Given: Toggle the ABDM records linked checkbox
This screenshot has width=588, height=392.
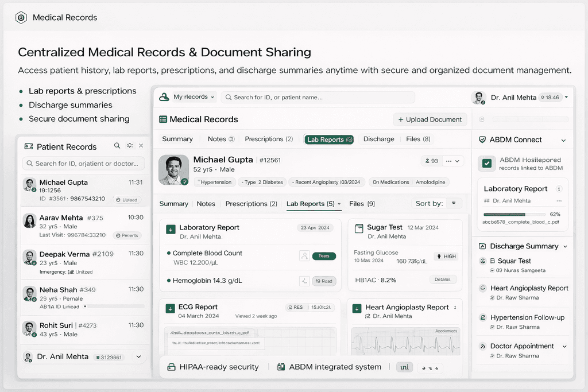Looking at the screenshot, I should click(x=486, y=164).
